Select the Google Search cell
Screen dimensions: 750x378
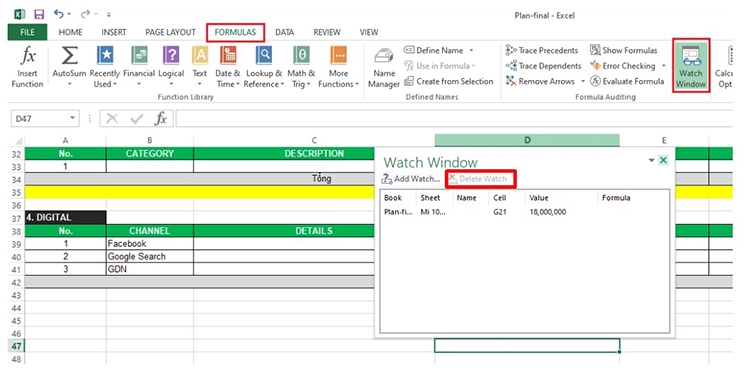(150, 256)
